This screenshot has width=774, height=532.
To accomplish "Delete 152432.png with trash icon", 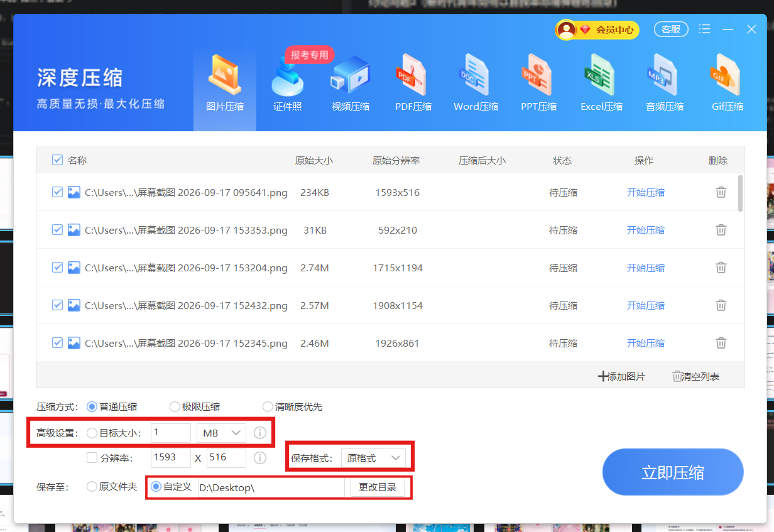I will pyautogui.click(x=721, y=305).
